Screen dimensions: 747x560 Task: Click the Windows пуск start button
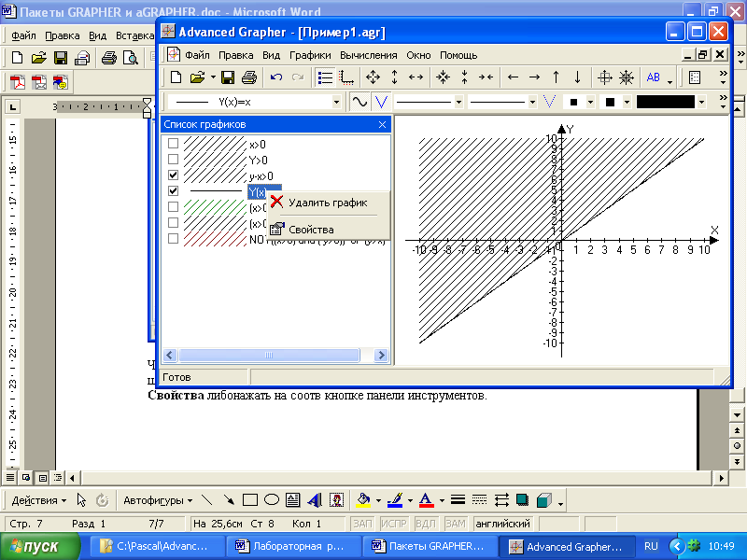pyautogui.click(x=40, y=546)
